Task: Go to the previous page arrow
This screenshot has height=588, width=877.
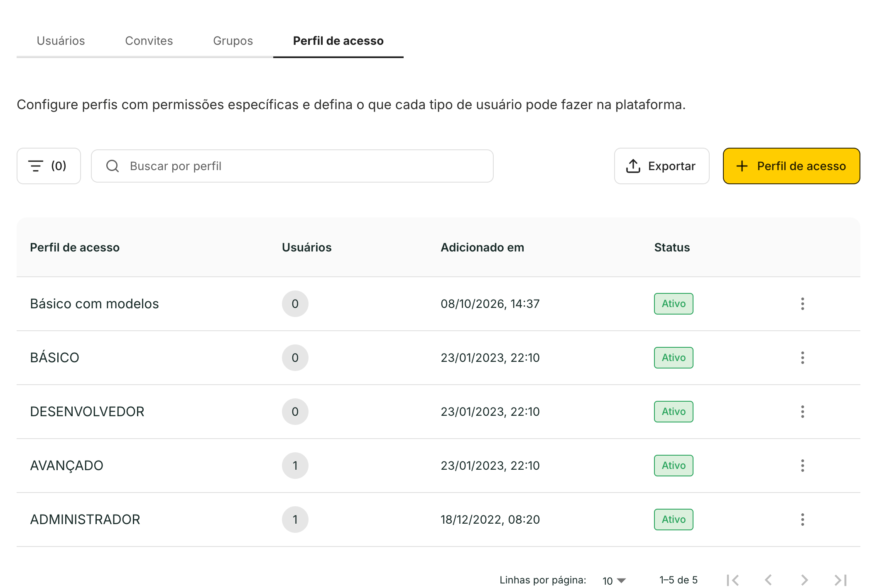Action: (769, 580)
